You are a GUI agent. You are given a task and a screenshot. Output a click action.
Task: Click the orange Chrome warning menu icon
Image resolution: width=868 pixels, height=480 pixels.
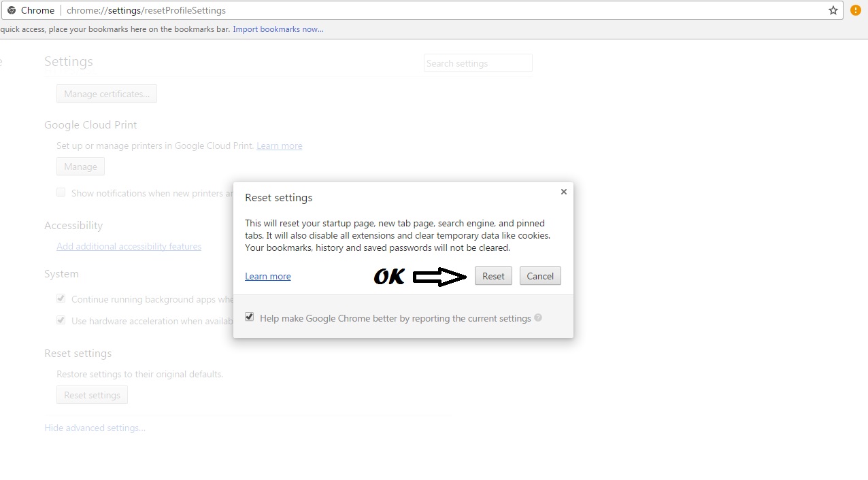tap(856, 10)
